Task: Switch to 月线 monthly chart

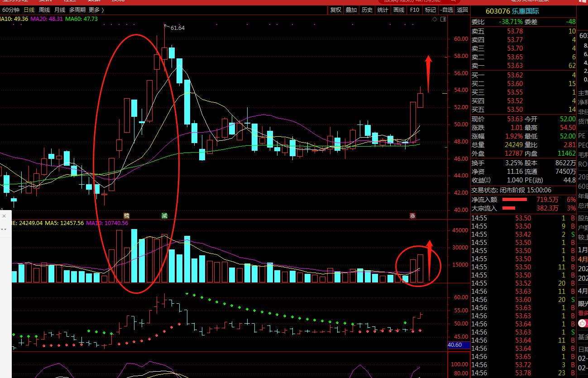Action: coord(60,10)
